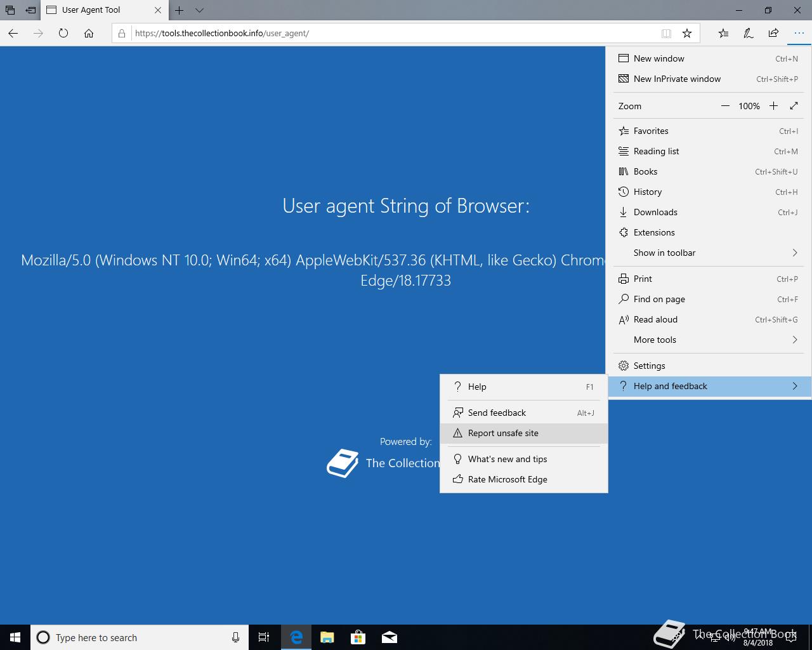Select the User Agent Tool tab
This screenshot has width=812, height=650.
[105, 10]
